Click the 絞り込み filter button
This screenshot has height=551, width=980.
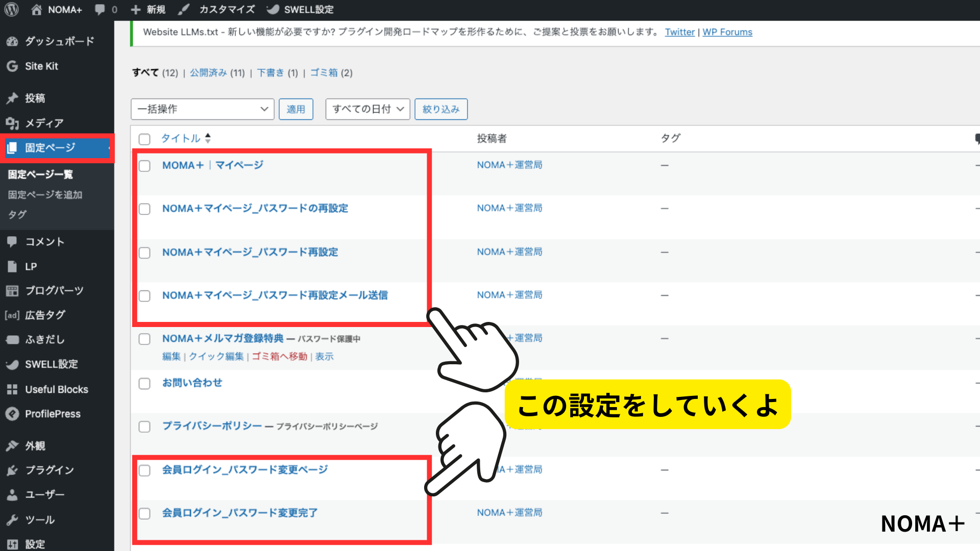tap(441, 109)
